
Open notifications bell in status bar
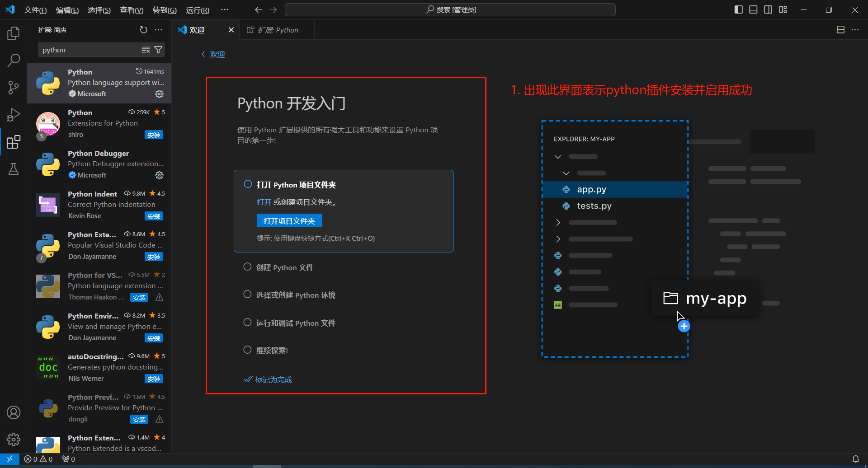[855, 459]
